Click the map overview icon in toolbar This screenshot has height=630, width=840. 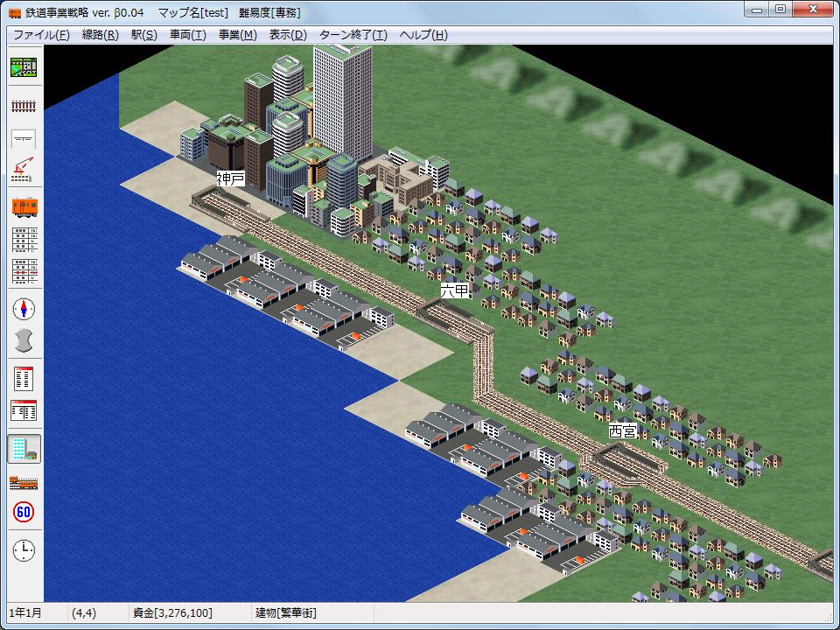24,67
